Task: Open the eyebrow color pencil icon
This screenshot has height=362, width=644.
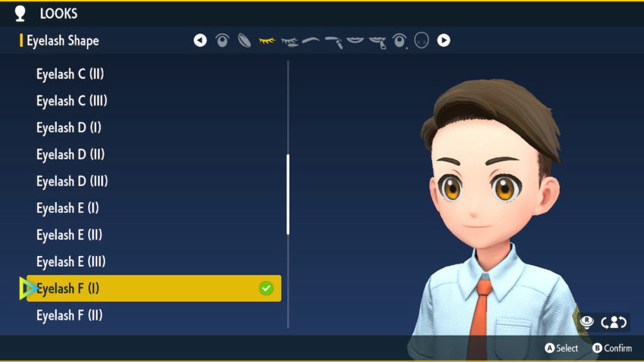Action: click(334, 42)
